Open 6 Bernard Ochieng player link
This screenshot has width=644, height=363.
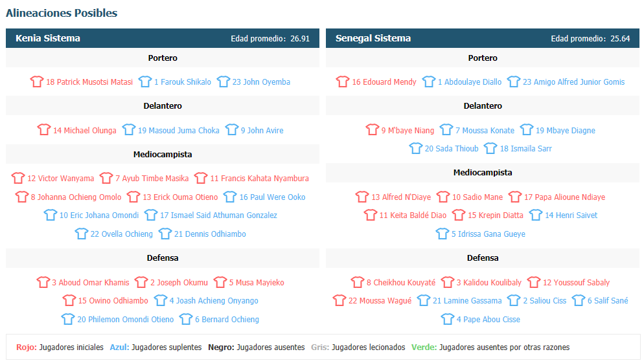pyautogui.click(x=227, y=320)
